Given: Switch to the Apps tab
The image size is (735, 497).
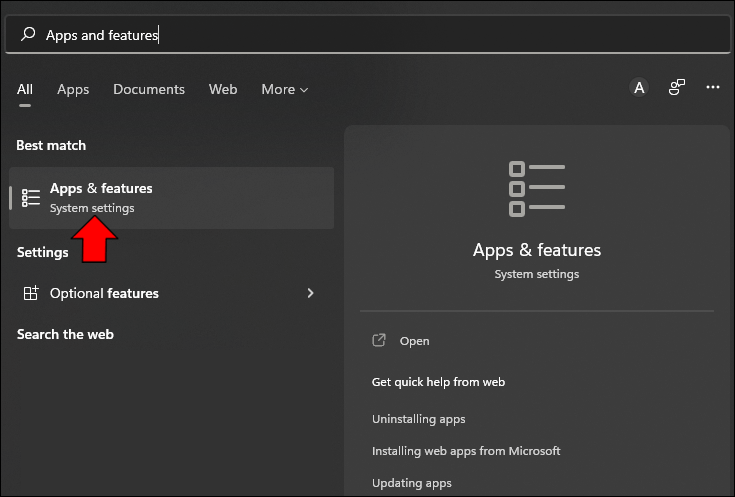Looking at the screenshot, I should click(x=73, y=89).
